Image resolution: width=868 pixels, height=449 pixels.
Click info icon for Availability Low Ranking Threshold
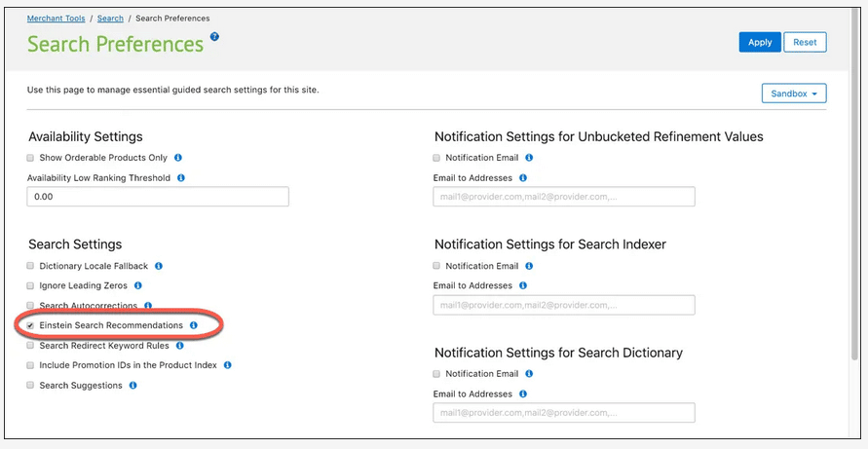click(181, 178)
